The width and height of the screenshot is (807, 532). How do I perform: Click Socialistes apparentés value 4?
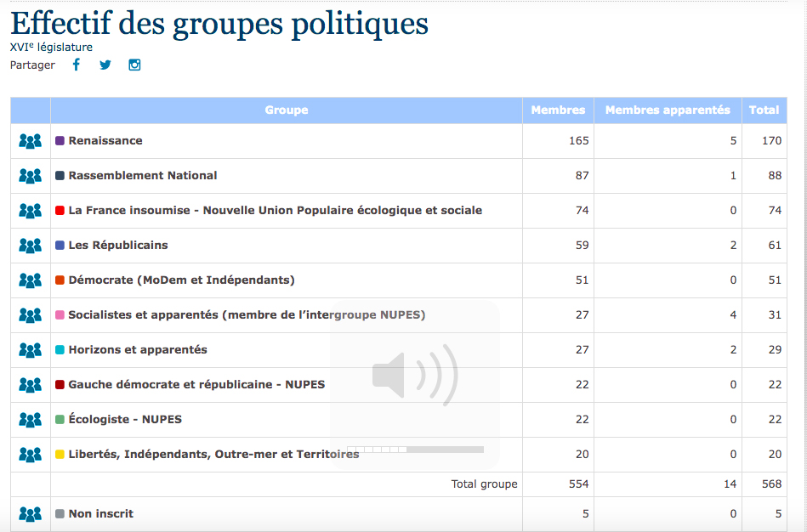pos(733,315)
